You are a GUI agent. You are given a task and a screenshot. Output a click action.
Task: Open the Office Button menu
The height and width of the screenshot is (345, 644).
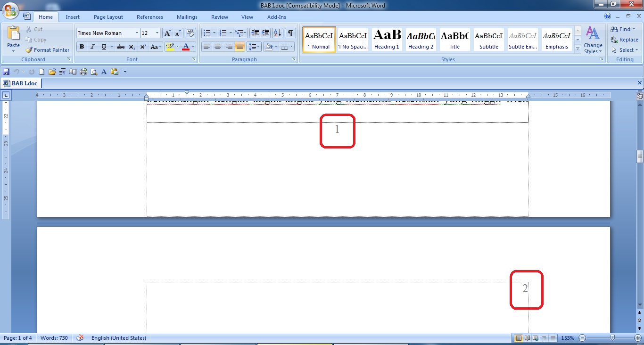point(10,10)
